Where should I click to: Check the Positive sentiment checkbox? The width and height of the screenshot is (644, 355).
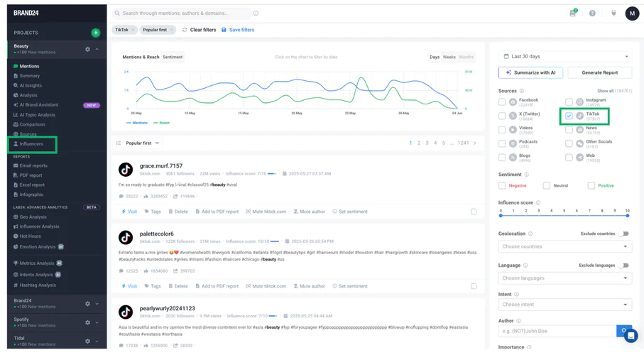(x=591, y=186)
